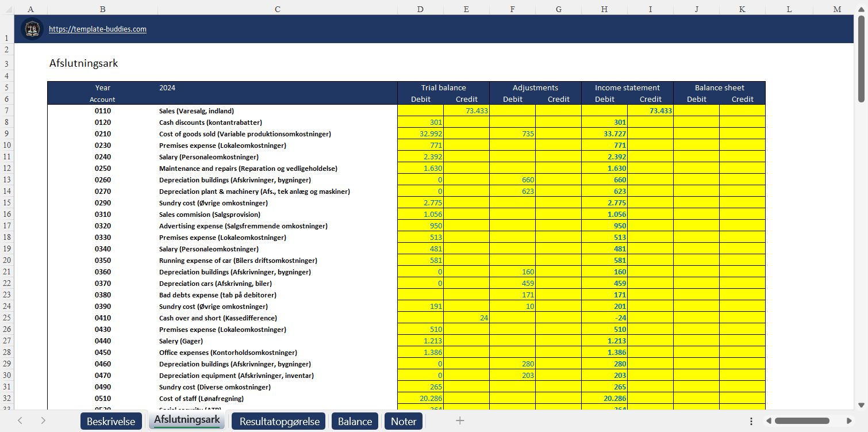Open the Resultatopgørelse sheet tab
The image size is (868, 432).
click(x=279, y=421)
